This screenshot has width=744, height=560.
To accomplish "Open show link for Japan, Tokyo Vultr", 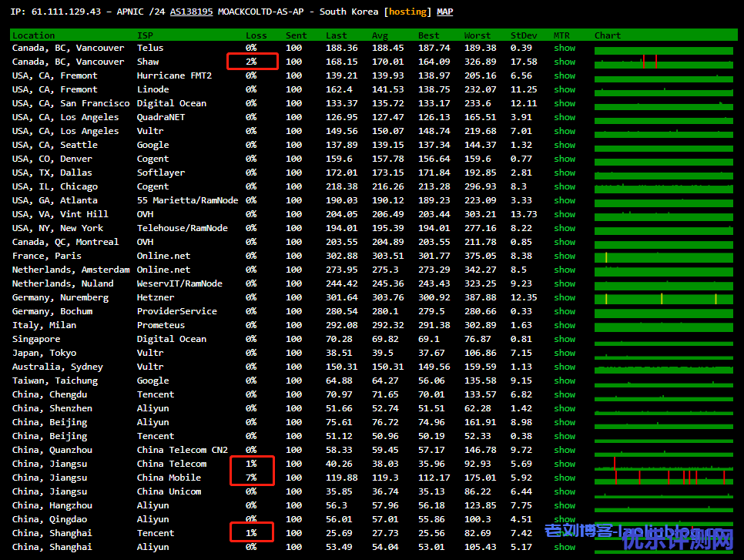I will pos(565,353).
